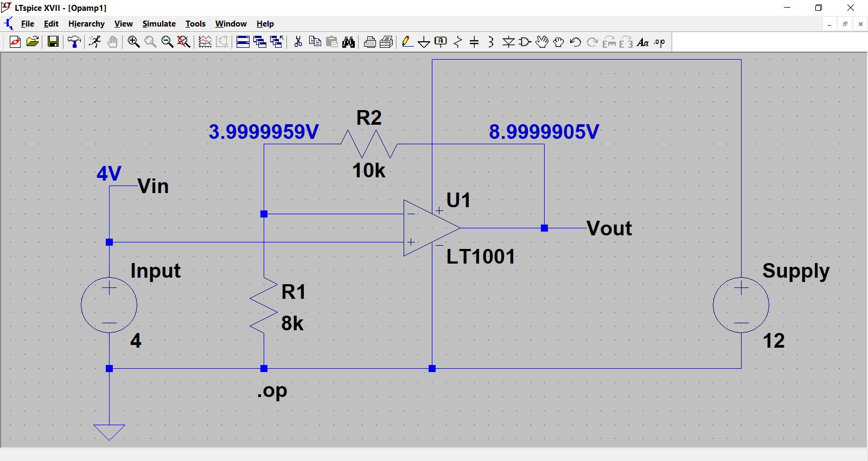868x461 pixels.
Task: Create a new schematic from the toolbar
Action: [15, 42]
